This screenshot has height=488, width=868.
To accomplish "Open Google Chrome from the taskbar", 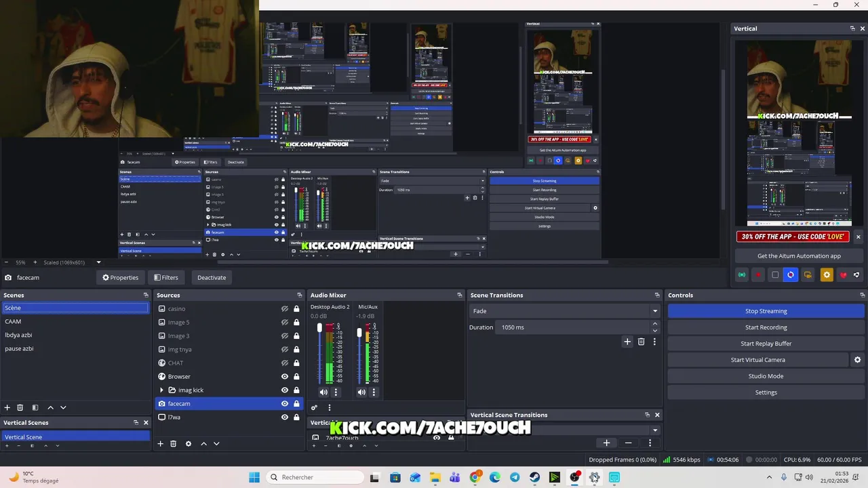I will pos(475,477).
